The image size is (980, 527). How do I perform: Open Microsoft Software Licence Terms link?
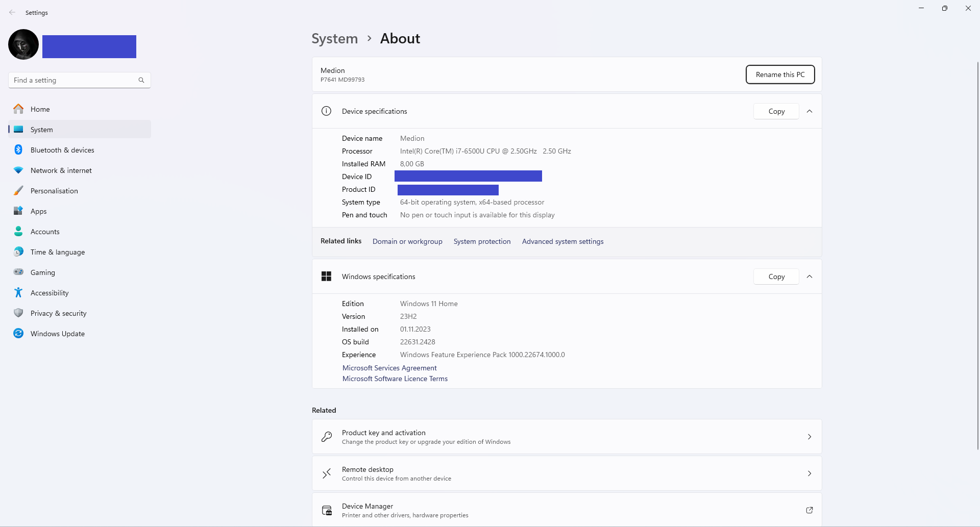tap(395, 379)
